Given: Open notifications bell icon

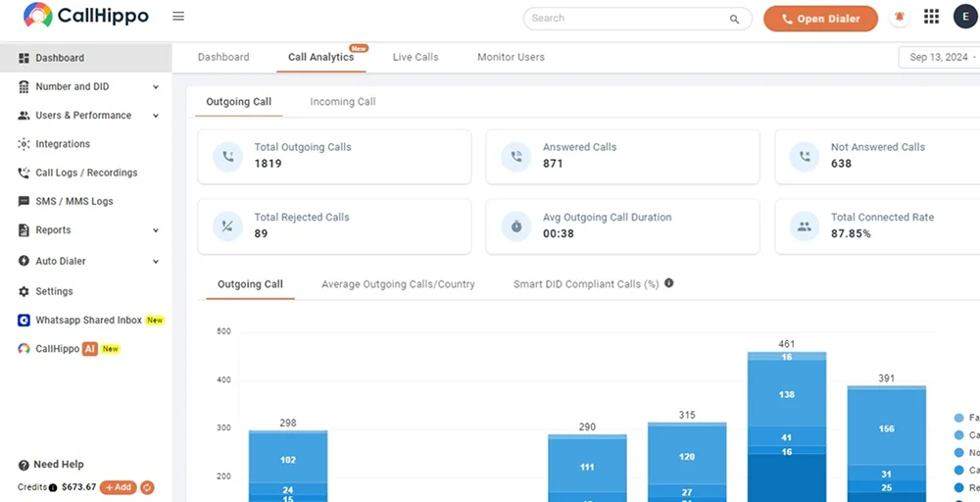Looking at the screenshot, I should tap(900, 17).
